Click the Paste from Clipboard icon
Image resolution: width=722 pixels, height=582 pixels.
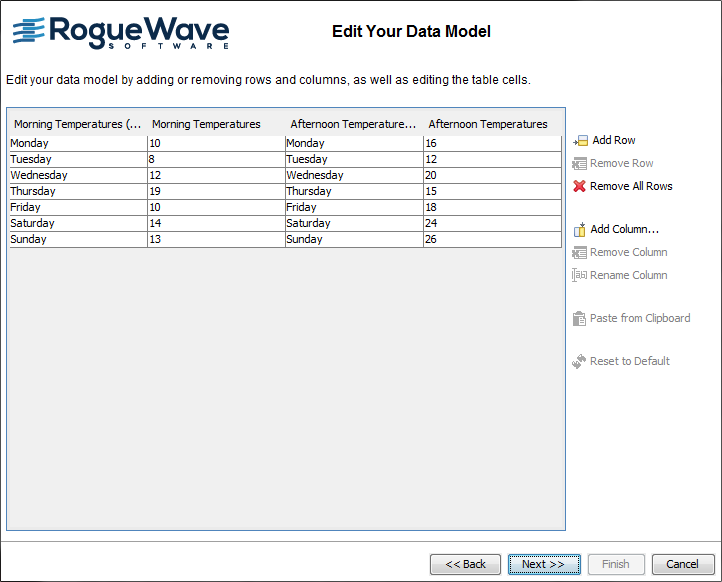[x=579, y=319]
